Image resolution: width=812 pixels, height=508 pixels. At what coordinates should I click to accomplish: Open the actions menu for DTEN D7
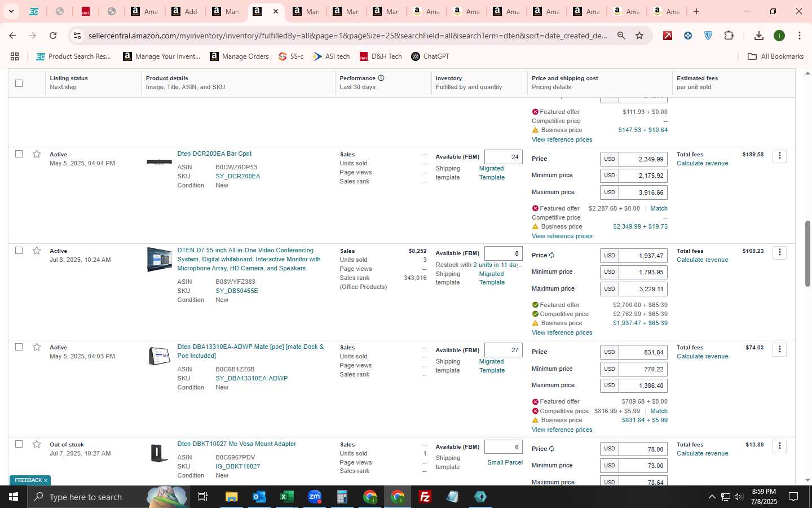tap(779, 252)
